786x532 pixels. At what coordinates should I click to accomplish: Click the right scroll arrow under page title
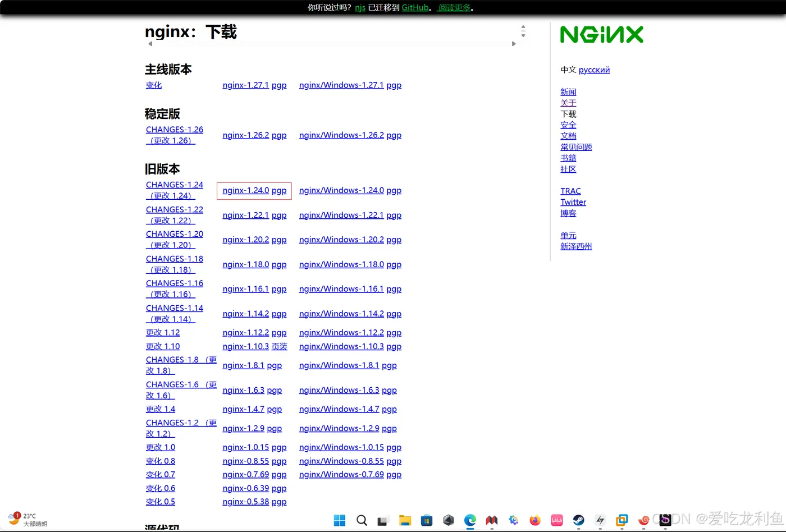514,44
